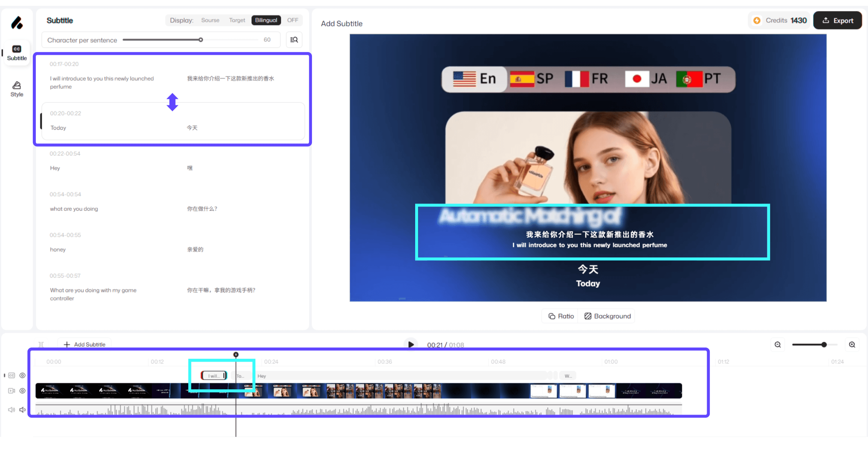Open the Background options
Image resolution: width=868 pixels, height=456 pixels.
pos(607,316)
